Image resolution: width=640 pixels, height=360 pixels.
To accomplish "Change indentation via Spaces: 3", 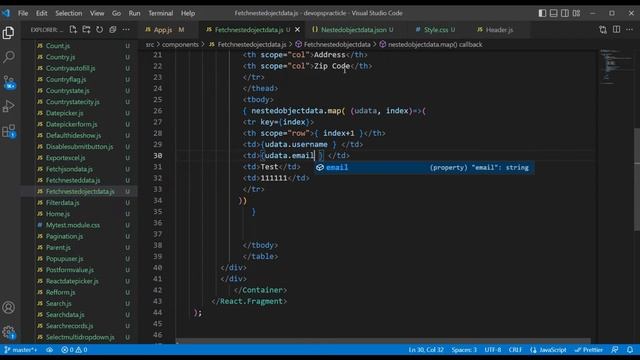I will (464, 350).
